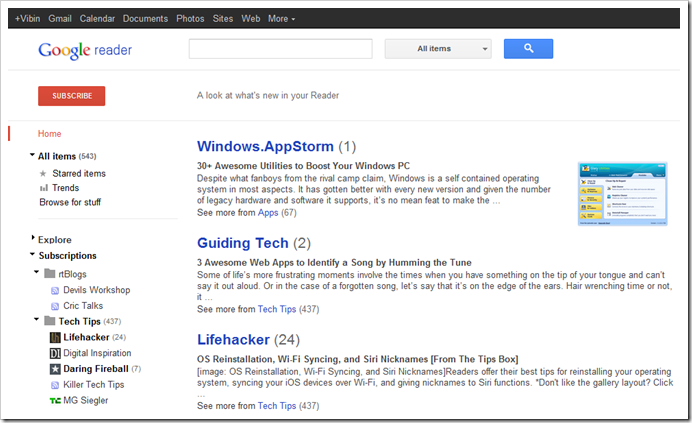Select Home in the sidebar
The height and width of the screenshot is (423, 692).
coord(49,134)
